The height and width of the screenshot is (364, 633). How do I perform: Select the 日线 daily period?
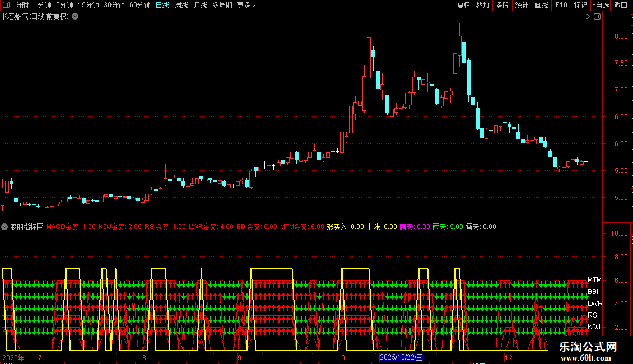coord(162,5)
